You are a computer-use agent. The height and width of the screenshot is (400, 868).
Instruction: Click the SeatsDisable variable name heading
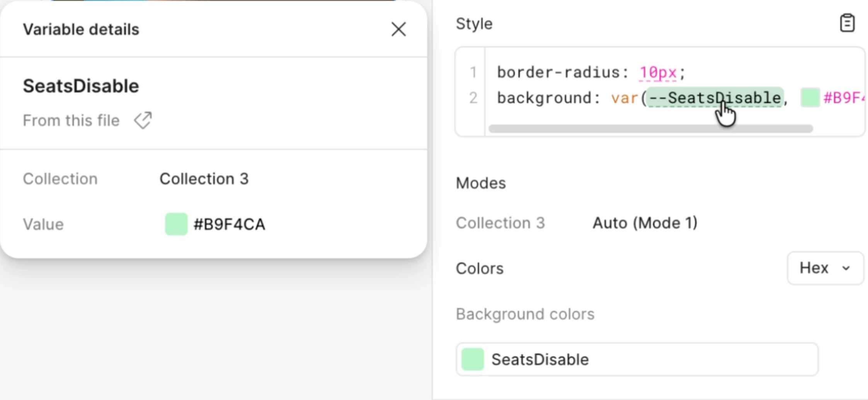coord(81,86)
